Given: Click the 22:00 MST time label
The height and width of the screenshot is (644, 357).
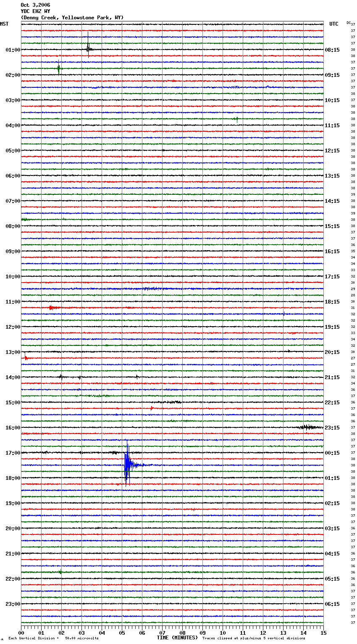Looking at the screenshot, I should [x=13, y=579].
